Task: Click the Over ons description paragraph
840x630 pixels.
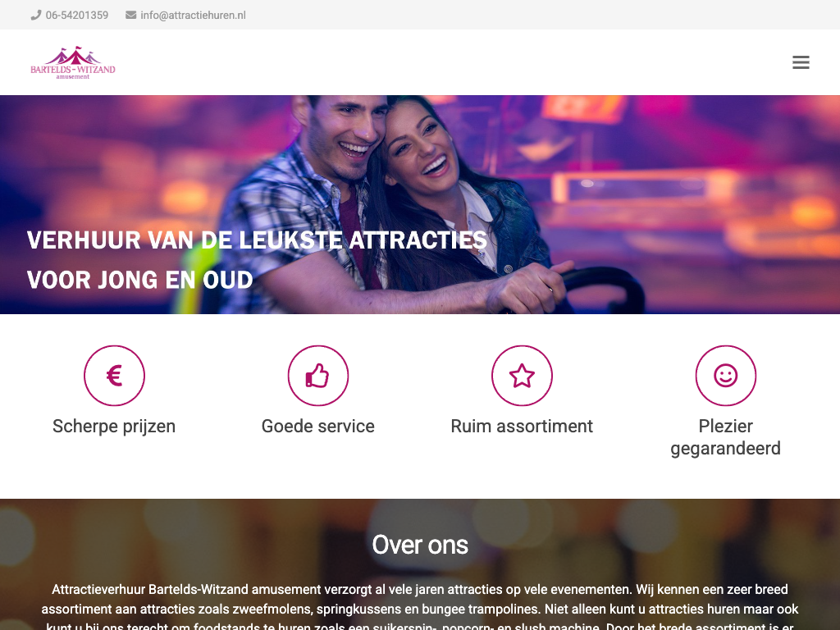Action: pyautogui.click(x=420, y=608)
